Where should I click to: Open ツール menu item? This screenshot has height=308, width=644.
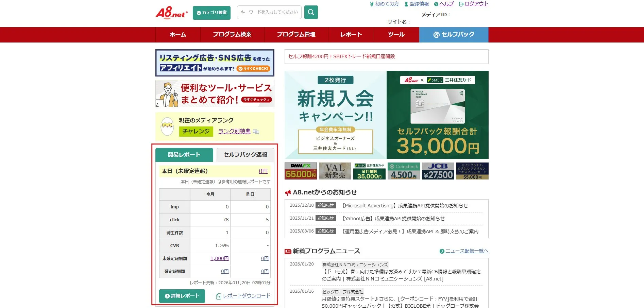click(396, 35)
